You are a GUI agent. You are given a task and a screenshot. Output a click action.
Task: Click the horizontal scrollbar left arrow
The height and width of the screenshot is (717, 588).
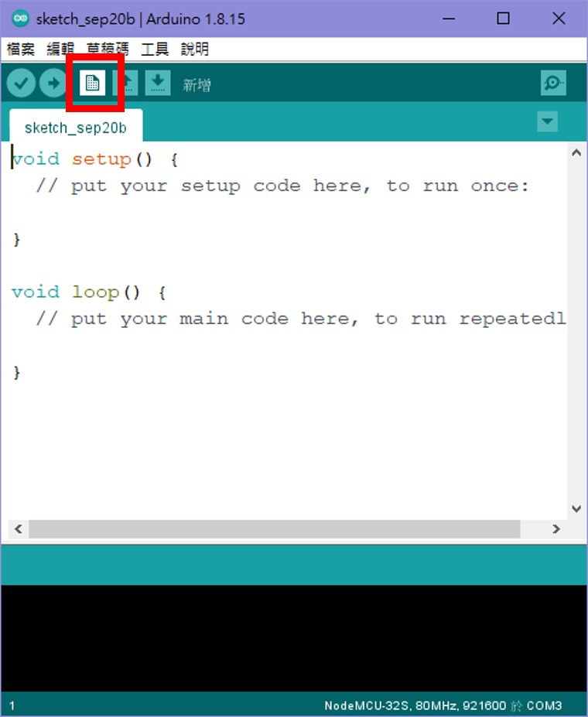point(19,529)
